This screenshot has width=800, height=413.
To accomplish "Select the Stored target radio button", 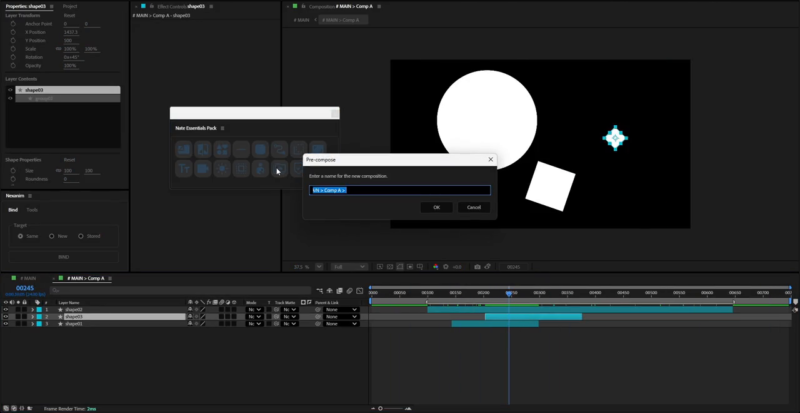I will (x=81, y=236).
